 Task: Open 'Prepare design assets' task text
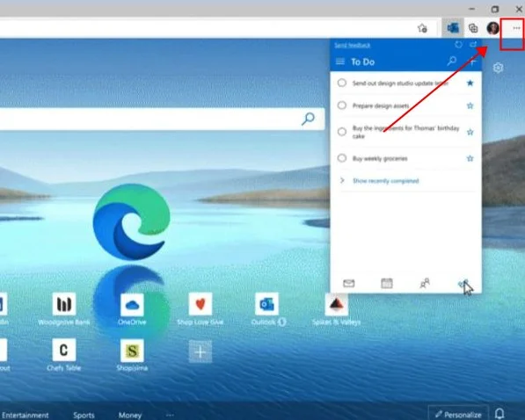click(381, 105)
